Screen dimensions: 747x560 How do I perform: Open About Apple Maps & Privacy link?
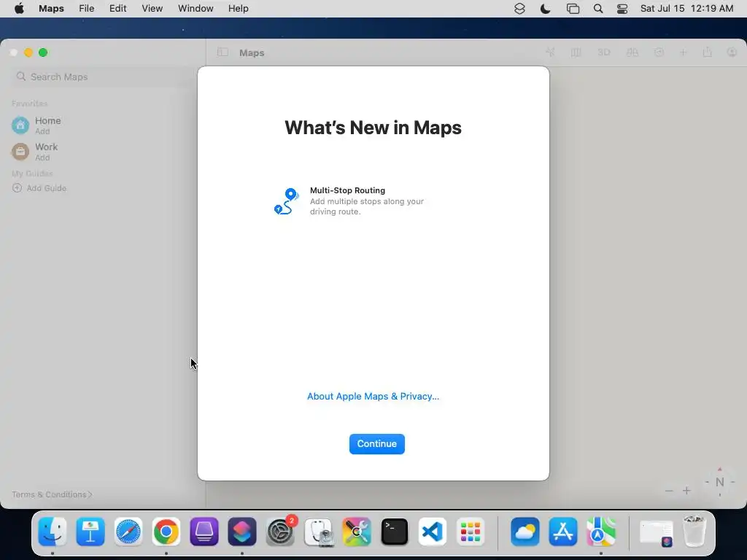pos(373,396)
